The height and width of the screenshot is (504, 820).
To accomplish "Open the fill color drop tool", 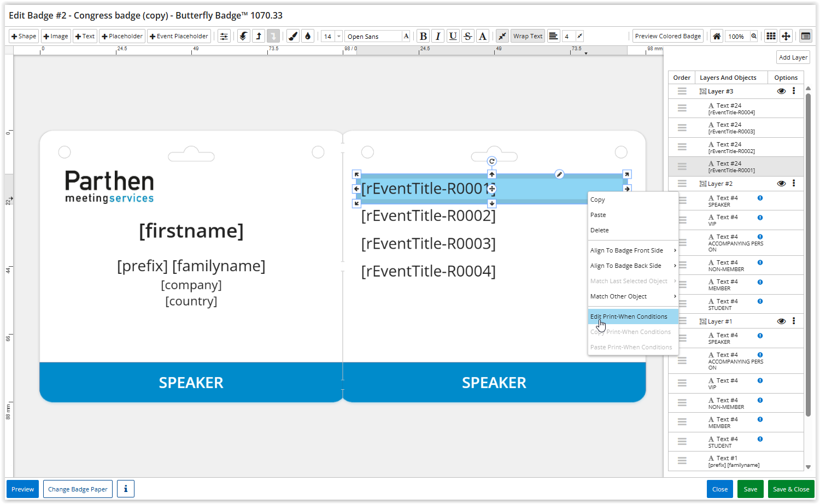I will [308, 36].
